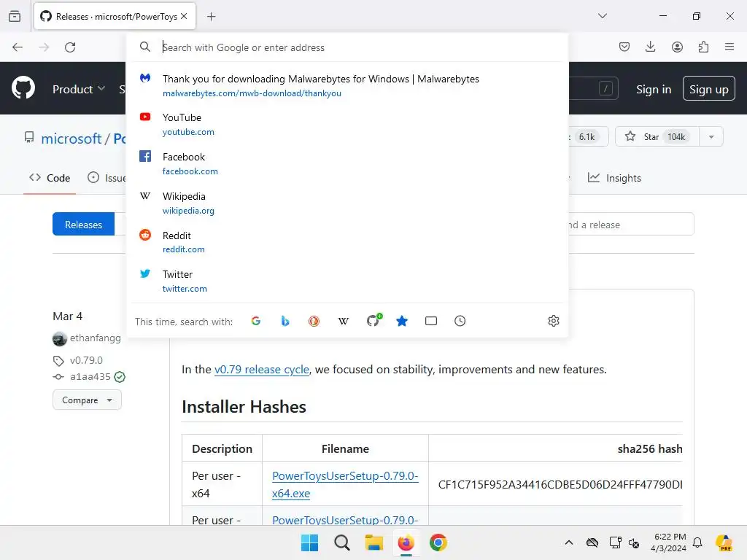
Task: Open the Code tab of the repository
Action: tap(50, 178)
